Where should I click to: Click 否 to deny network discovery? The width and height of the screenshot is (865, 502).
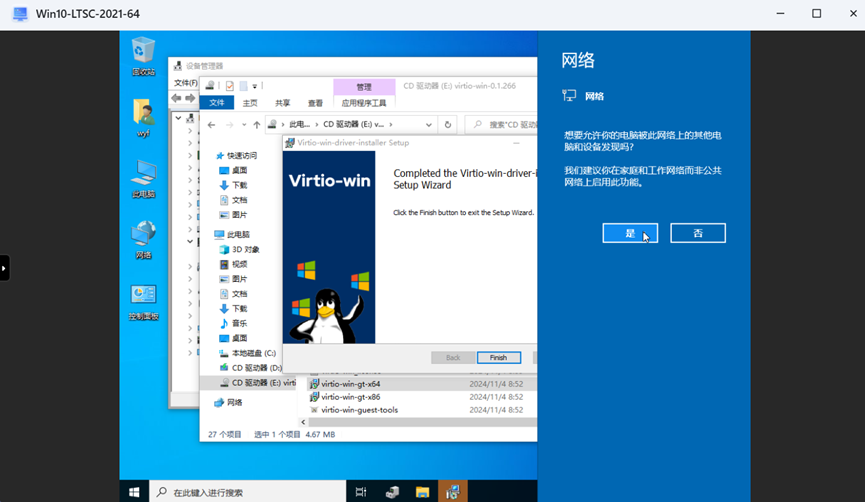(698, 233)
